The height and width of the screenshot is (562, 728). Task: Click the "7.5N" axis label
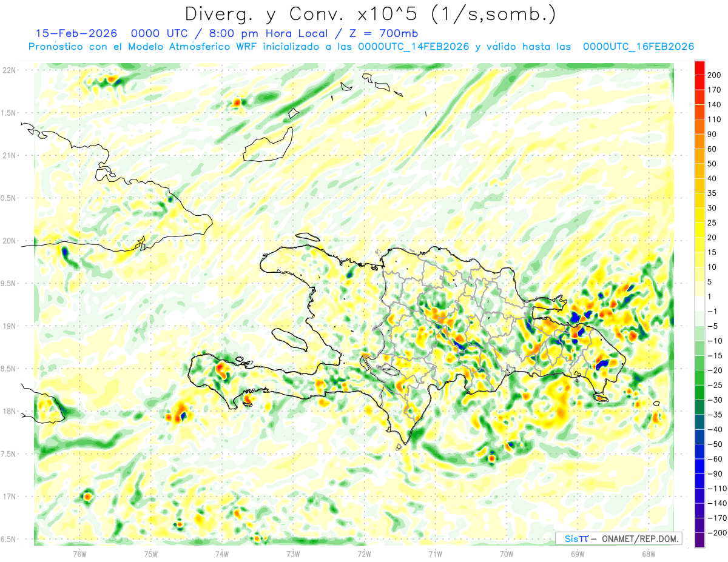(8, 454)
